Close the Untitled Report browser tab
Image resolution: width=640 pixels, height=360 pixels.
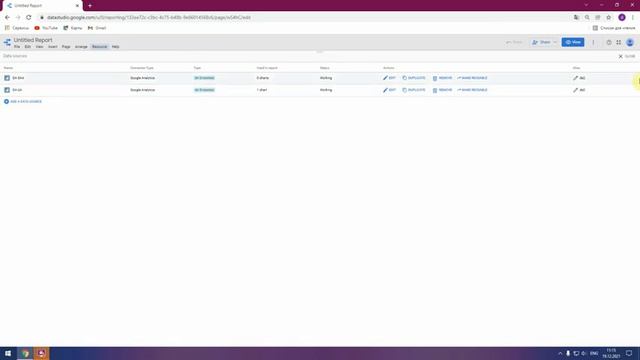[77, 6]
